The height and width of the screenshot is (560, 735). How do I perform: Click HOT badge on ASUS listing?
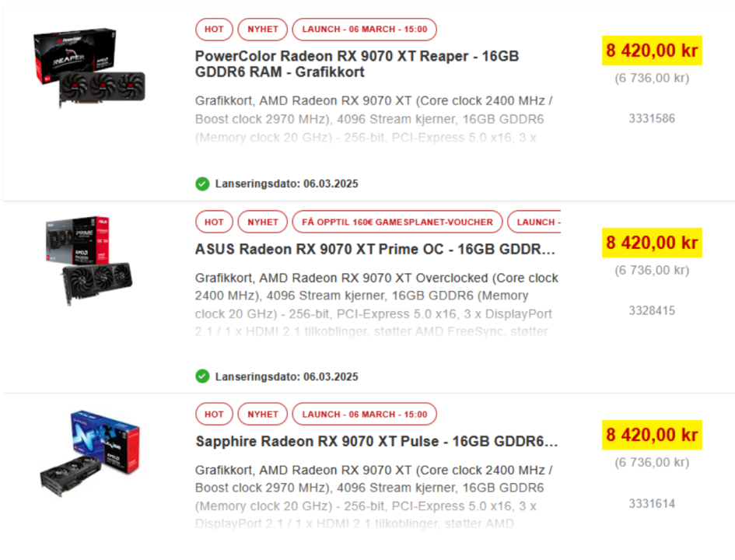coord(214,222)
